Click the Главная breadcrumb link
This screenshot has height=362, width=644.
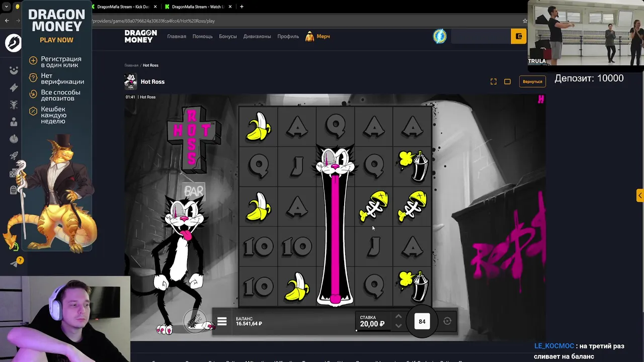coord(131,65)
